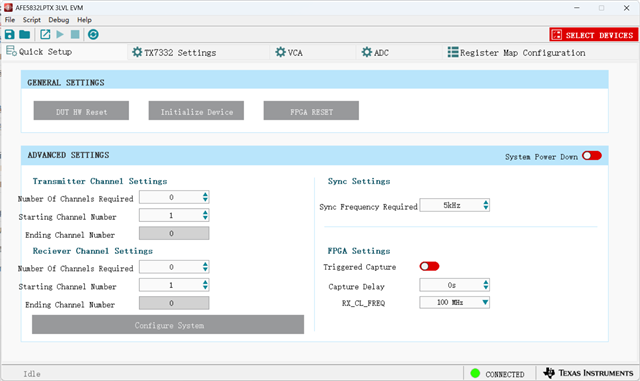Screen dimensions: 640x381
Task: Click the FPGA Settings heading
Action: coord(359,251)
